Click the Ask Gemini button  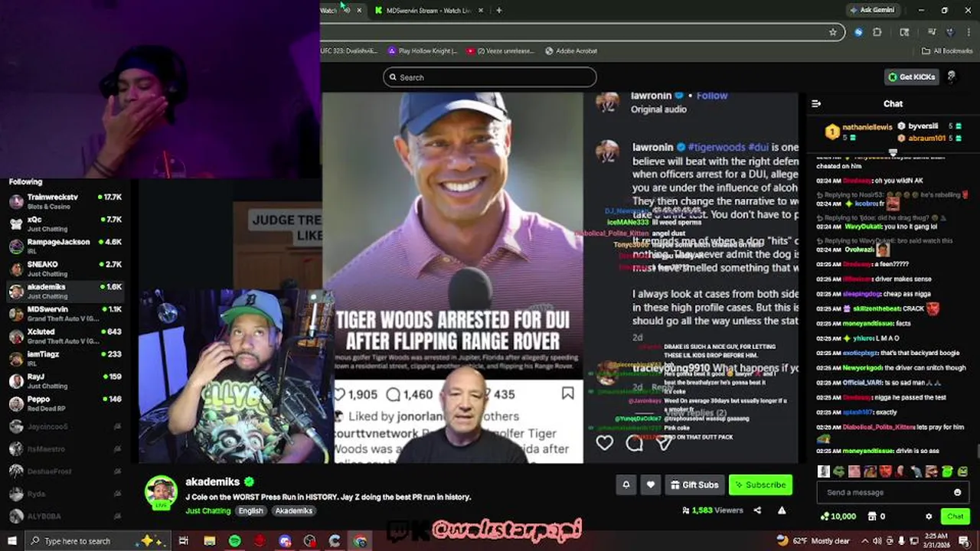tap(872, 10)
